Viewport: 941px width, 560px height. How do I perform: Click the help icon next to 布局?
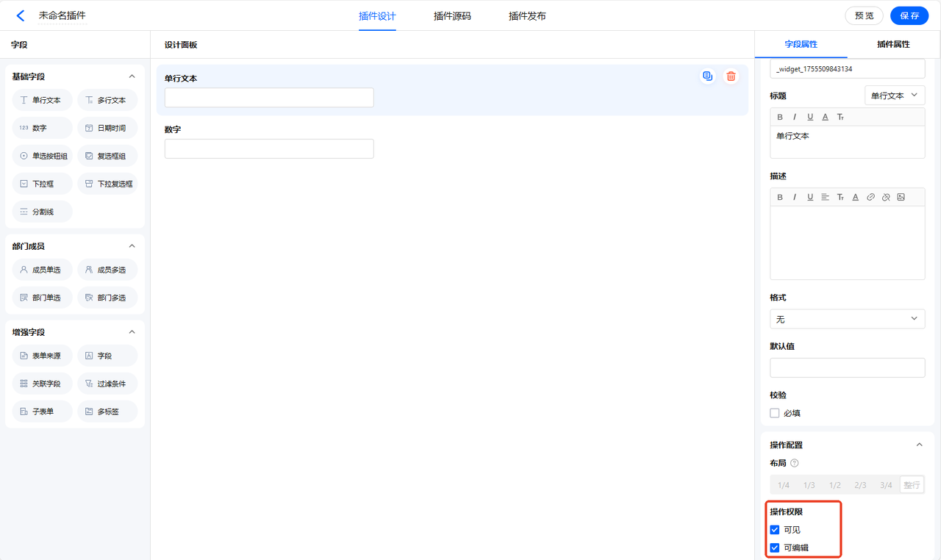[x=794, y=463]
